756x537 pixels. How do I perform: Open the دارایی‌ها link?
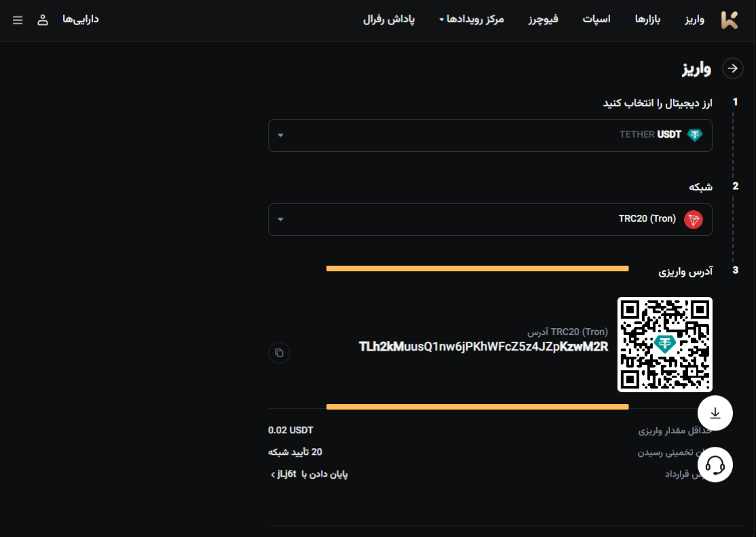click(x=81, y=19)
